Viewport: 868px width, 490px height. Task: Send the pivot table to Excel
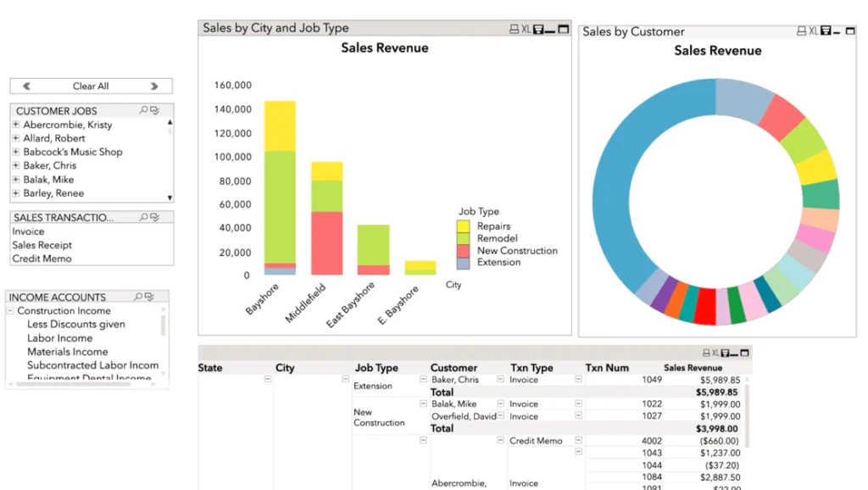715,353
